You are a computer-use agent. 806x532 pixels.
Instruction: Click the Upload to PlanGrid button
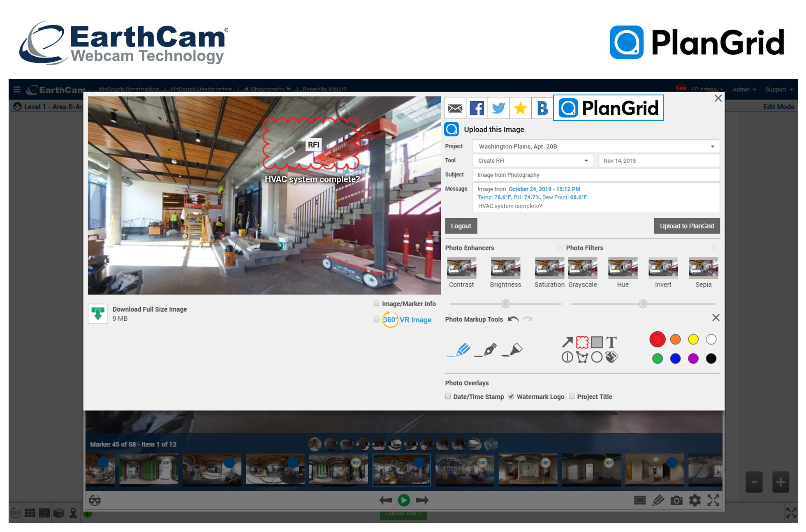click(x=686, y=226)
